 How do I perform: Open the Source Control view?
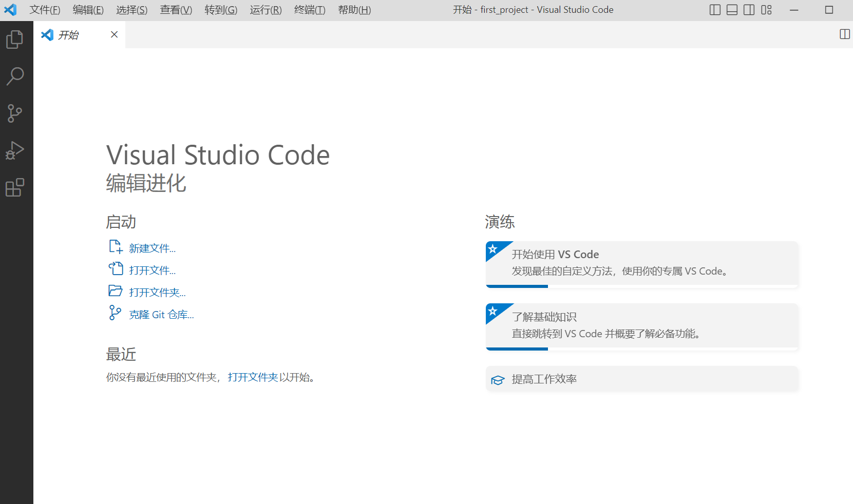[x=15, y=113]
